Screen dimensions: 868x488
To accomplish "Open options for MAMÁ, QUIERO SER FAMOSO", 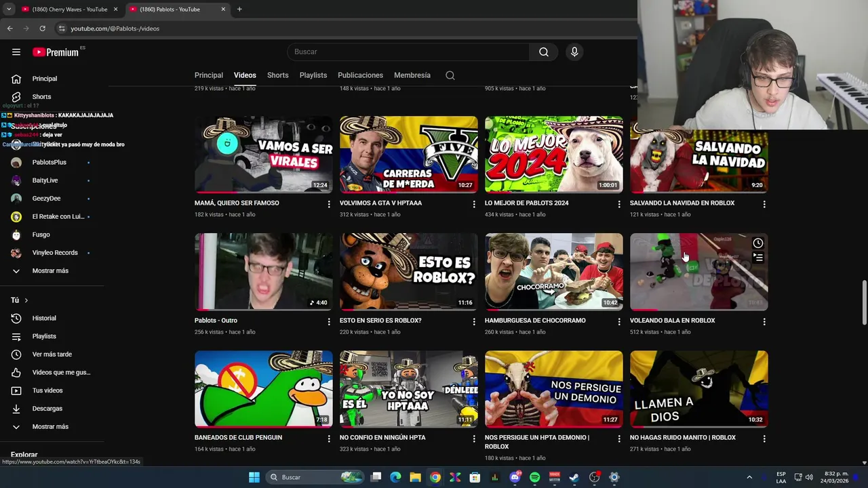I will tap(329, 204).
